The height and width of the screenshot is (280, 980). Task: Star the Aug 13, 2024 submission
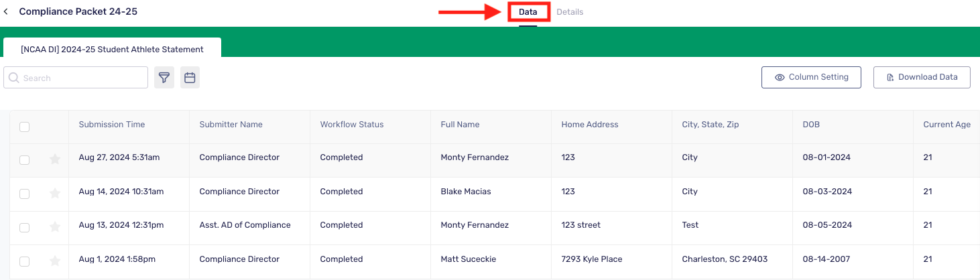[55, 227]
